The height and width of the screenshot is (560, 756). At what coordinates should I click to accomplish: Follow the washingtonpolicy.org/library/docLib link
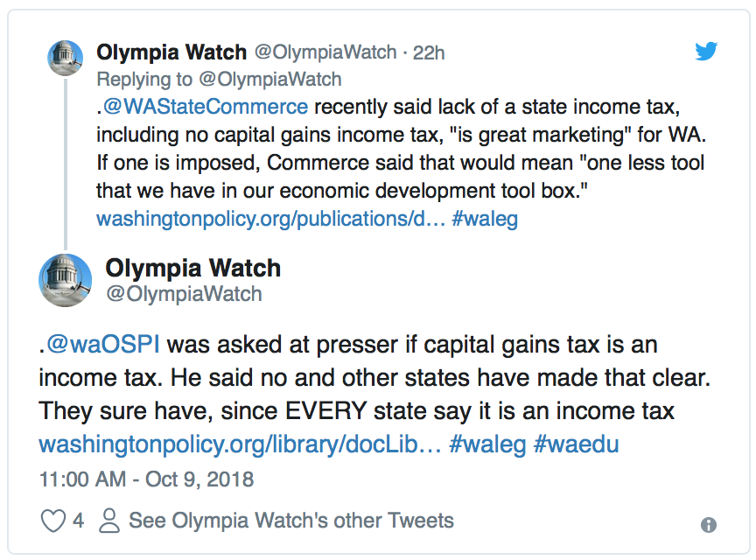240,444
